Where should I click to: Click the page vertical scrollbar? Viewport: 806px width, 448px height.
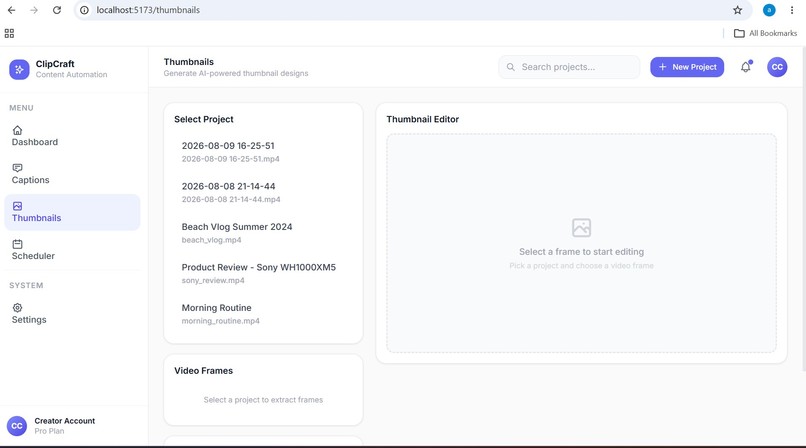[803, 209]
